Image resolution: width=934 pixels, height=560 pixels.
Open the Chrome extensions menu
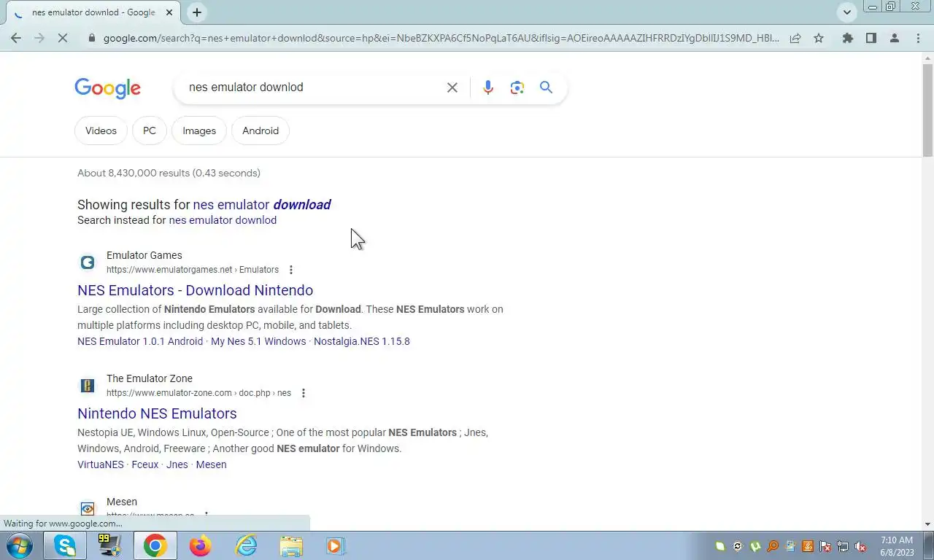[x=848, y=38]
